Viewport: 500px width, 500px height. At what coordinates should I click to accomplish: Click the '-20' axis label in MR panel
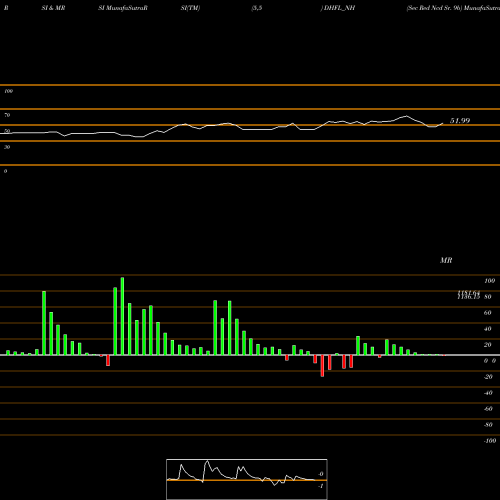click(488, 377)
